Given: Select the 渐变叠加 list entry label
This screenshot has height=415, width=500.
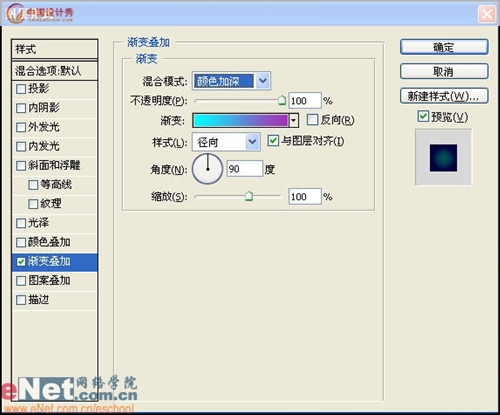Looking at the screenshot, I should (49, 261).
